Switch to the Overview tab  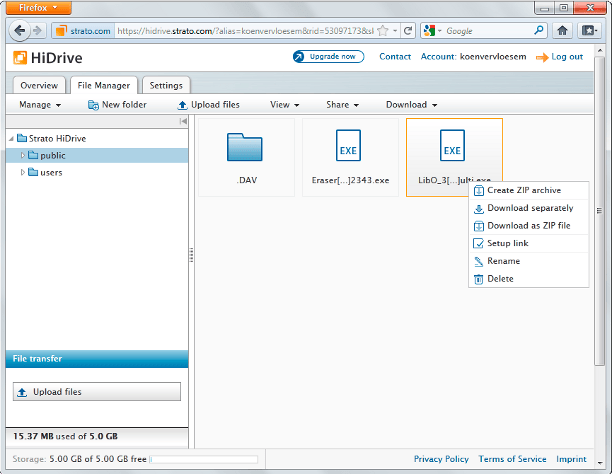point(39,85)
